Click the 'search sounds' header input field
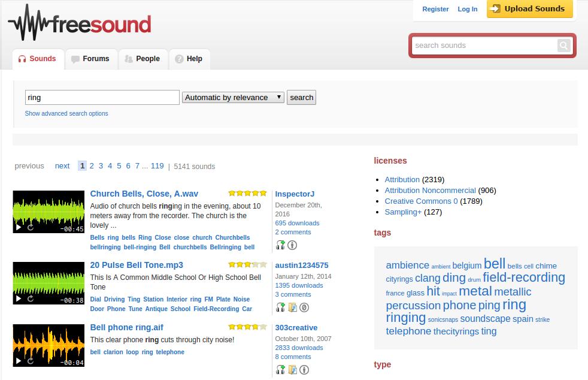588x380 pixels. tap(484, 46)
